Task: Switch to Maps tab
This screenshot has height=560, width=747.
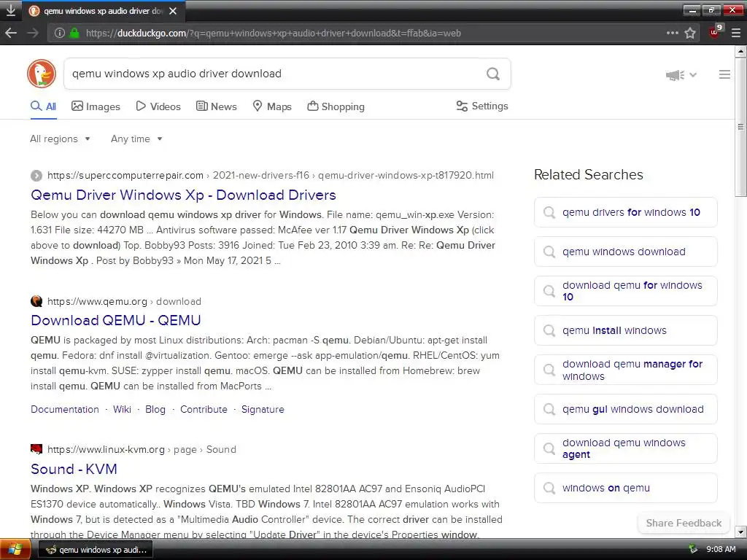Action: coord(272,106)
